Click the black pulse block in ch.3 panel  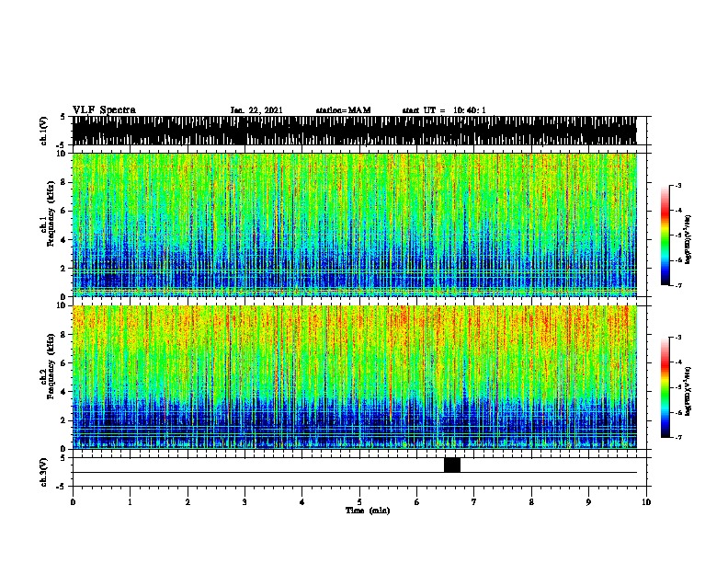pyautogui.click(x=451, y=465)
